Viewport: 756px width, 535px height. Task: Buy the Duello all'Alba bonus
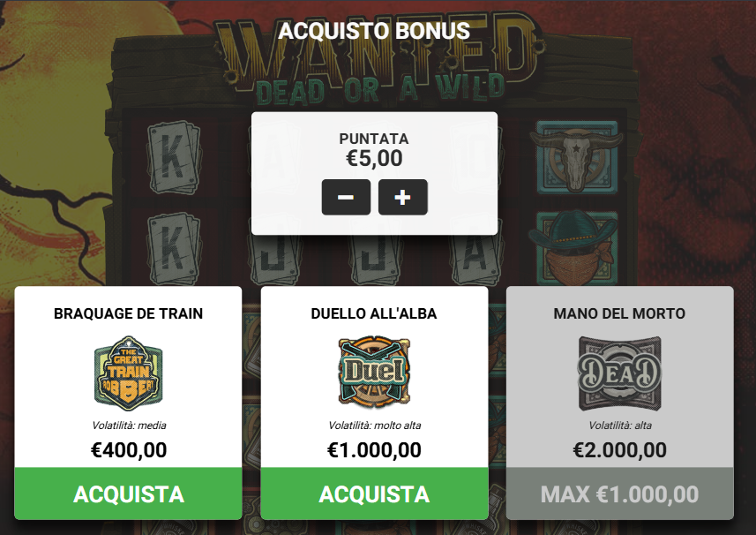pos(374,494)
